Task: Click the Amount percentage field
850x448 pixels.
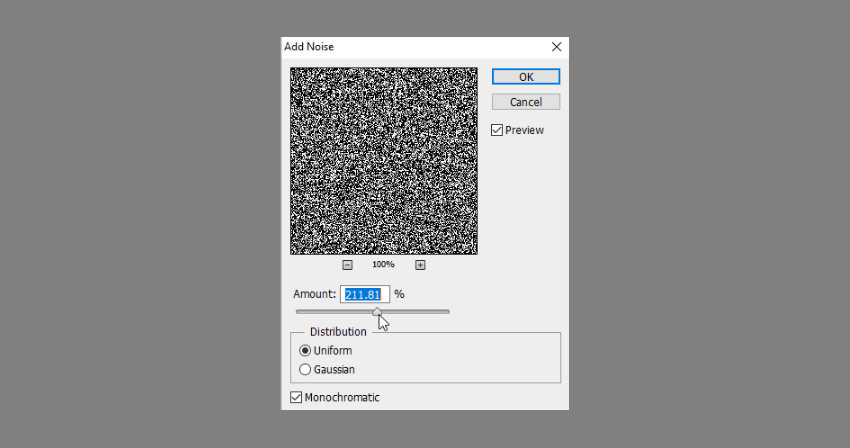Action: point(364,294)
